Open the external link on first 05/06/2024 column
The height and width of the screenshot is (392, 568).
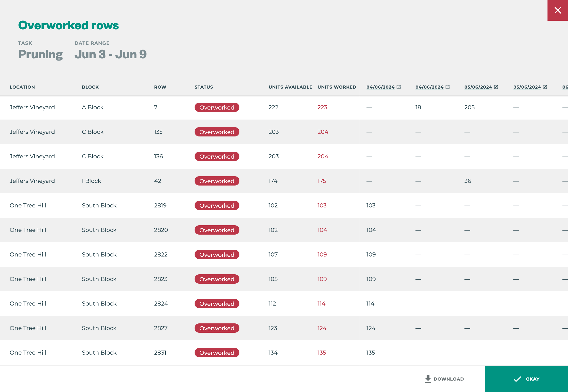(x=496, y=86)
